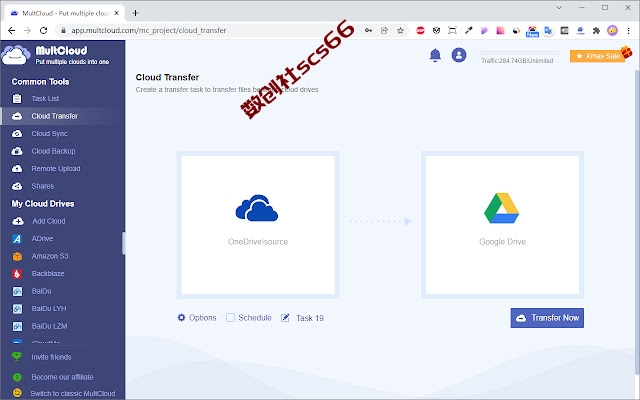
Task: Open Remote Upload tool
Action: (56, 169)
